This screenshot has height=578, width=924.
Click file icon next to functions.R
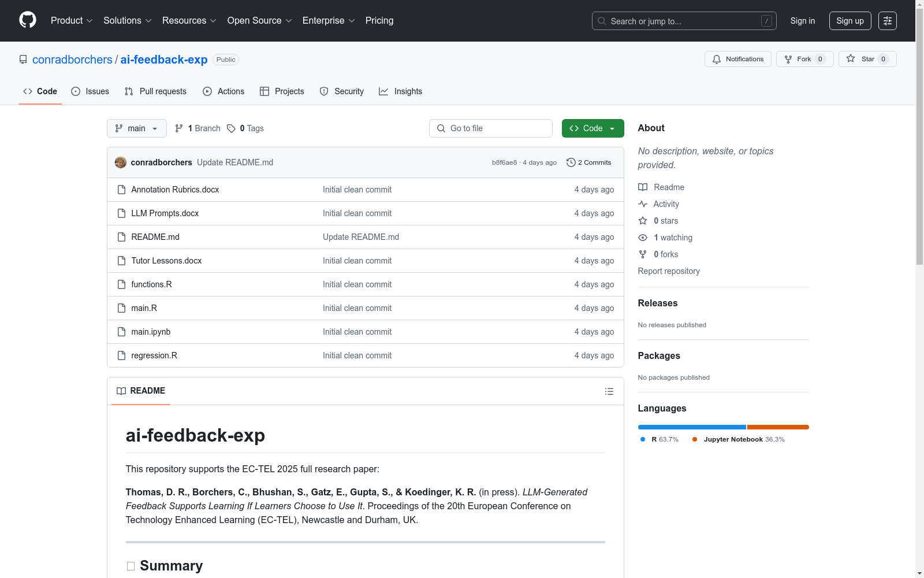pyautogui.click(x=121, y=284)
